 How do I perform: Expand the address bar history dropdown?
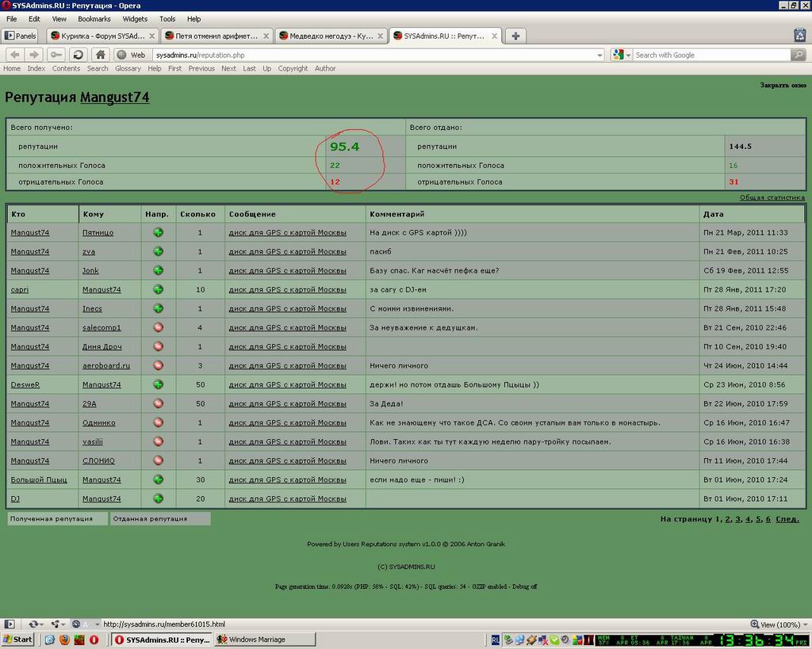click(x=599, y=55)
